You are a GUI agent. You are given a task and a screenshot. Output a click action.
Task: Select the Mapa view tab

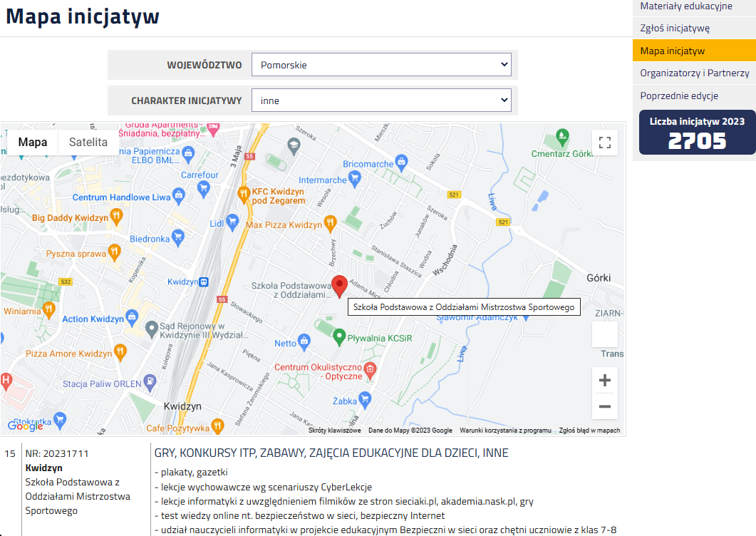coord(33,142)
